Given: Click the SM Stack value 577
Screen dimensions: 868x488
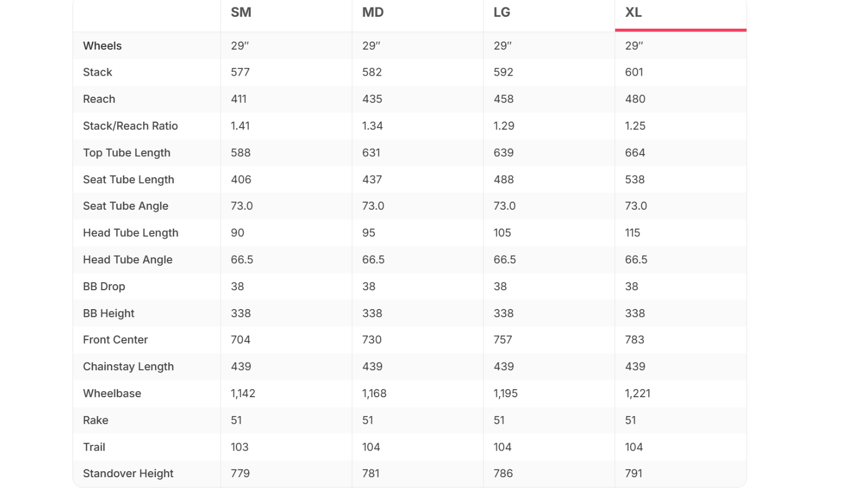Looking at the screenshot, I should pos(240,72).
